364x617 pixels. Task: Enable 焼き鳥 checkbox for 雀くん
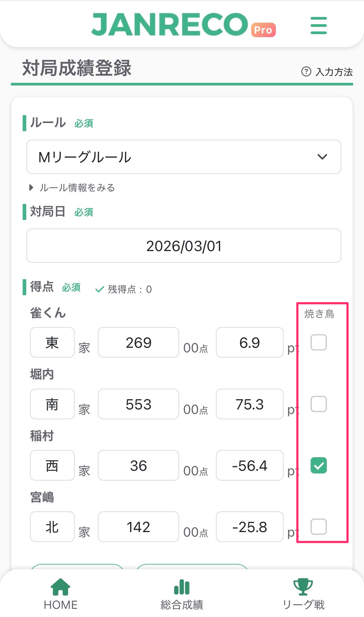(318, 342)
